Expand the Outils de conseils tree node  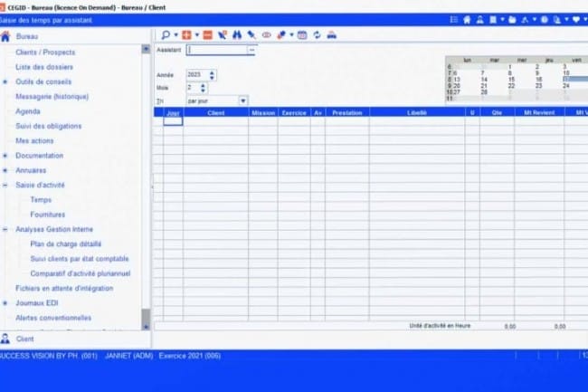point(5,81)
